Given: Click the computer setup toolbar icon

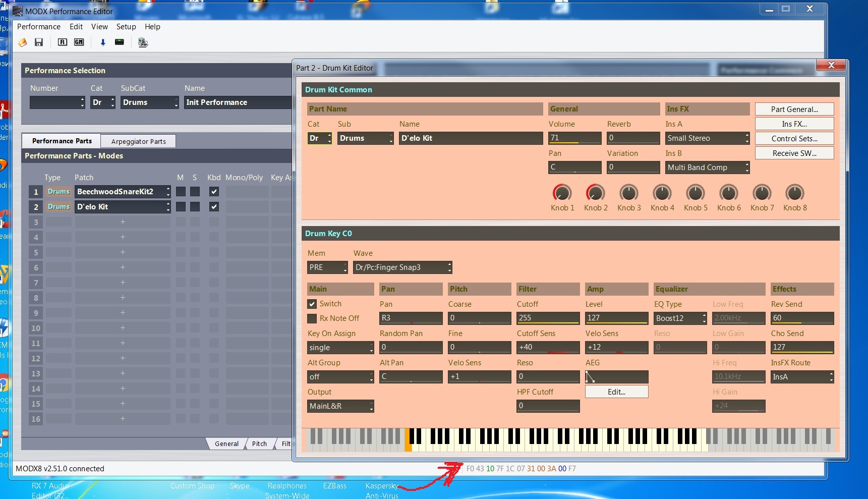Looking at the screenshot, I should (x=143, y=42).
